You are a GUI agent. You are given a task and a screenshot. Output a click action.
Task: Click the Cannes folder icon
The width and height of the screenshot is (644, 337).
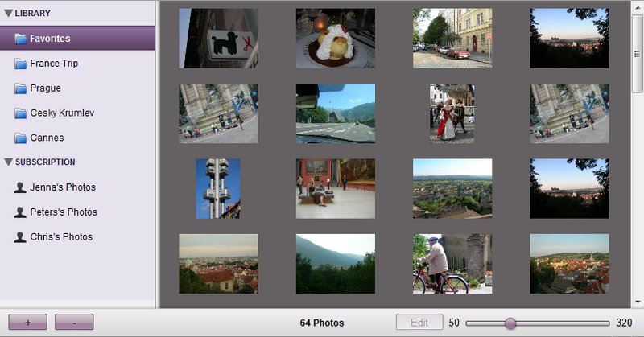pos(21,138)
